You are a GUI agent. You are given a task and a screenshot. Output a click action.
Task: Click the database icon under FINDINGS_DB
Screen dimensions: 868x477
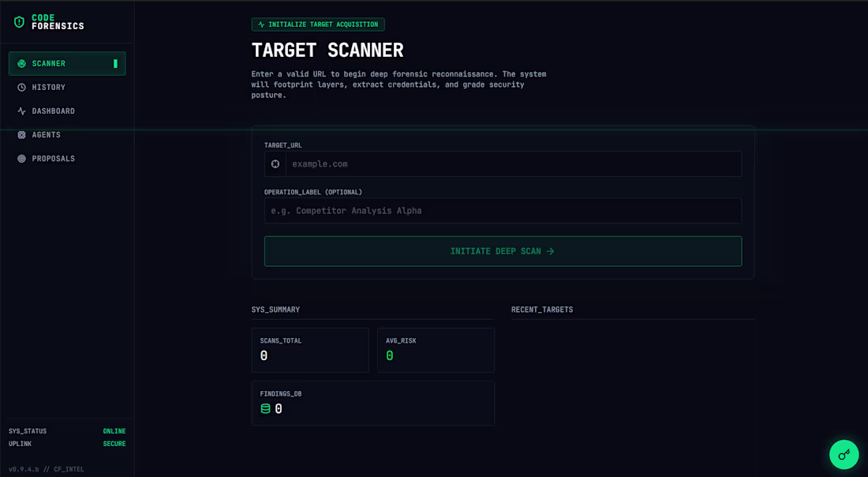[266, 409]
